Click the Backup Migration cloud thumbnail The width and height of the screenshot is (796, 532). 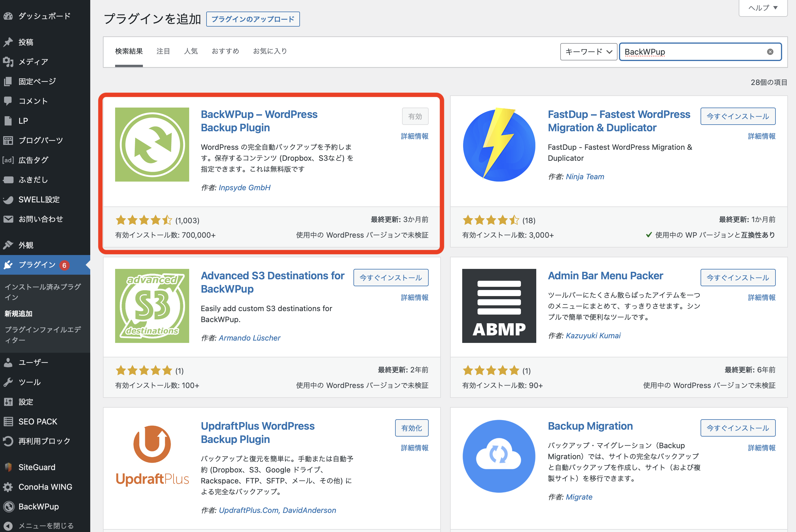coord(499,456)
